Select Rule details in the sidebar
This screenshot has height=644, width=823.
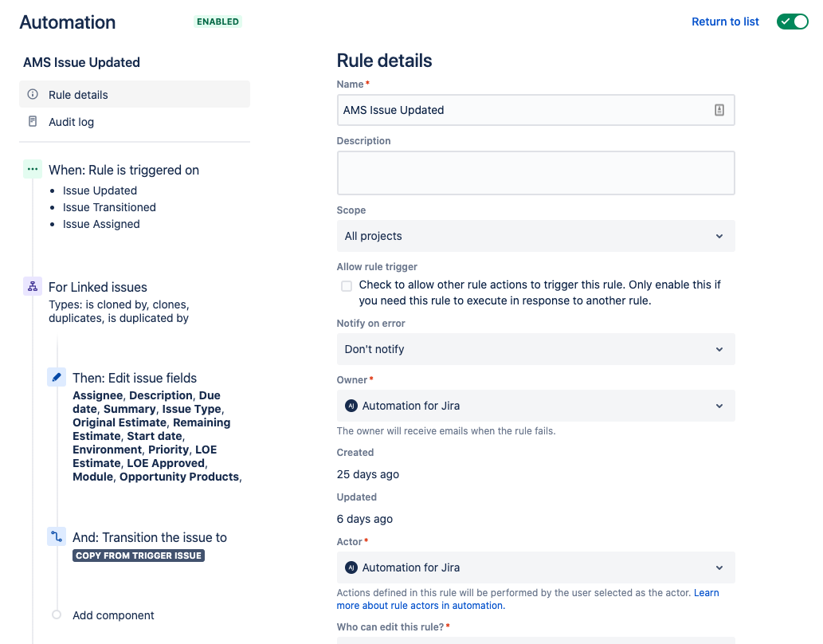pyautogui.click(x=135, y=95)
